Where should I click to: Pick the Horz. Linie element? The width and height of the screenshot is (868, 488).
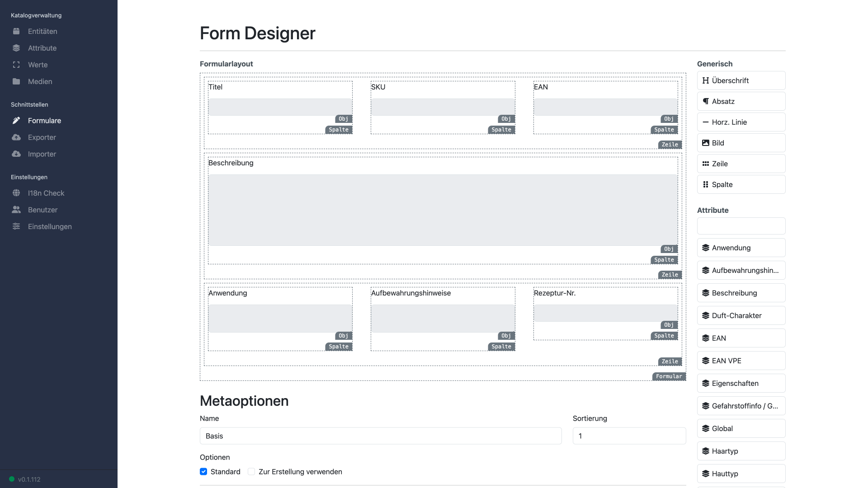coord(741,122)
